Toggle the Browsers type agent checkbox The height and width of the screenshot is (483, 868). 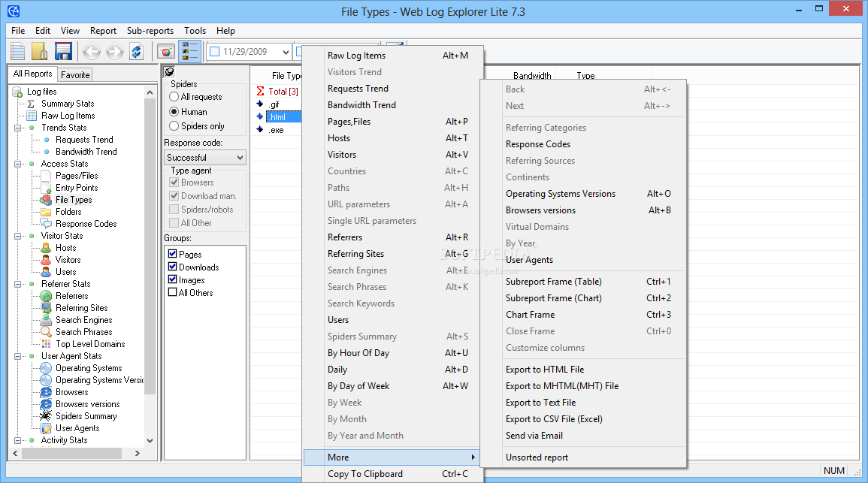tap(174, 183)
